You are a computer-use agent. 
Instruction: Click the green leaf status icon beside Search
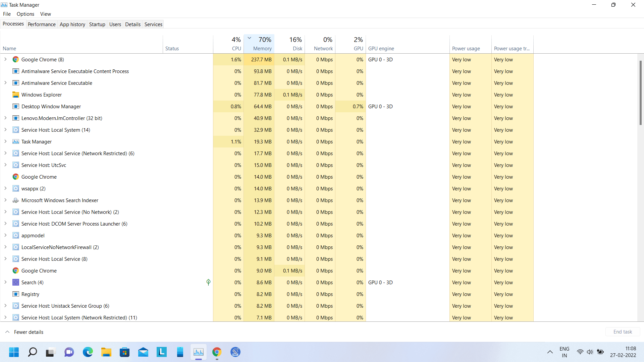208,283
